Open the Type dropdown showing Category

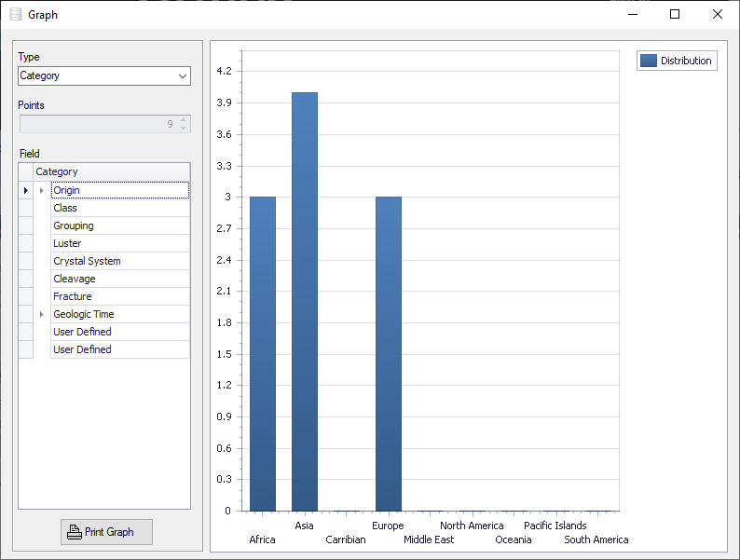click(104, 76)
